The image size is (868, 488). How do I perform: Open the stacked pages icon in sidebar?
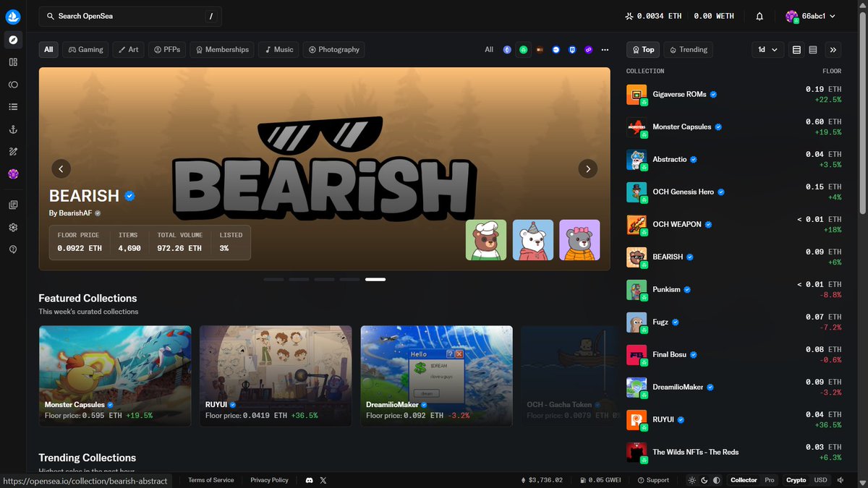[13, 205]
